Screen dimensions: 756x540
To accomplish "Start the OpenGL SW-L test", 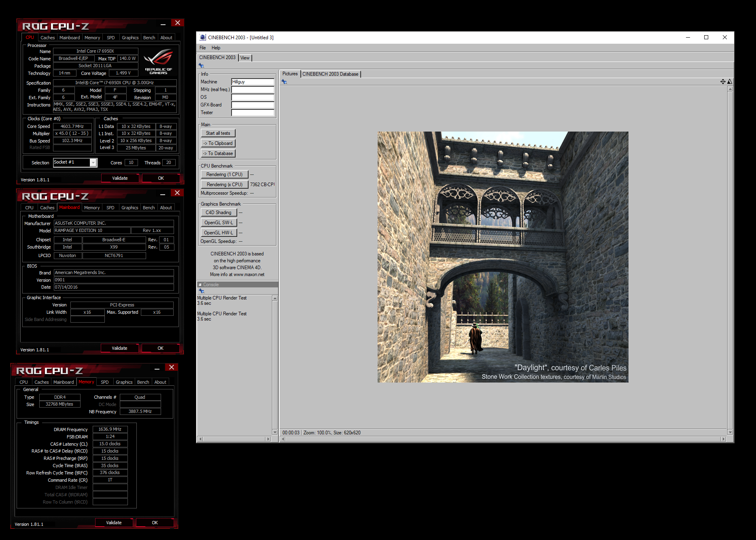I will (219, 223).
